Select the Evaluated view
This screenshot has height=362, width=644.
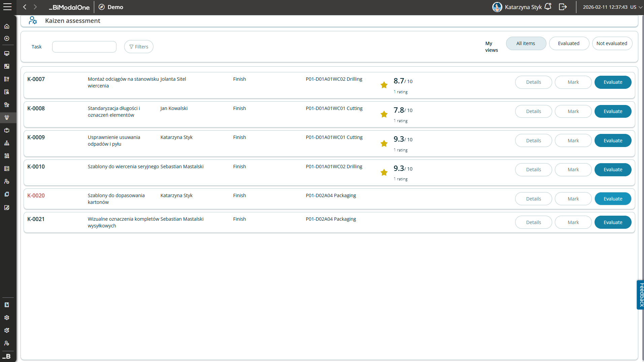569,43
